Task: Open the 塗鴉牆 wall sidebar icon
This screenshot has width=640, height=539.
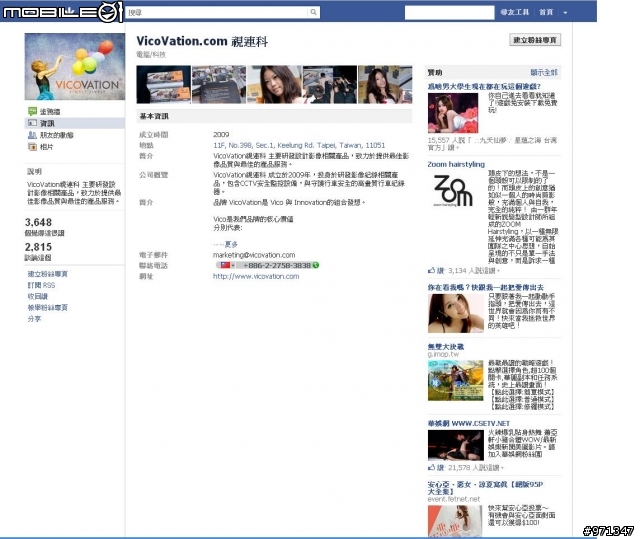Action: point(32,111)
